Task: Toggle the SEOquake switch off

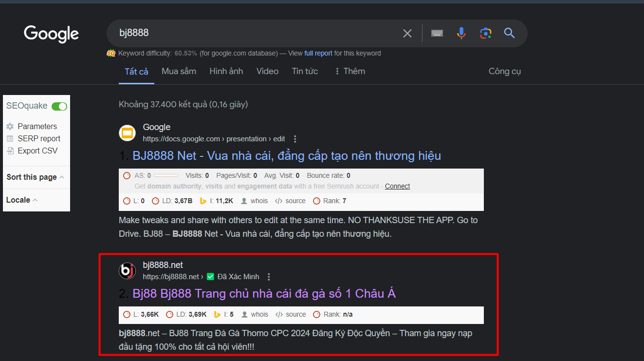Action: 59,106
